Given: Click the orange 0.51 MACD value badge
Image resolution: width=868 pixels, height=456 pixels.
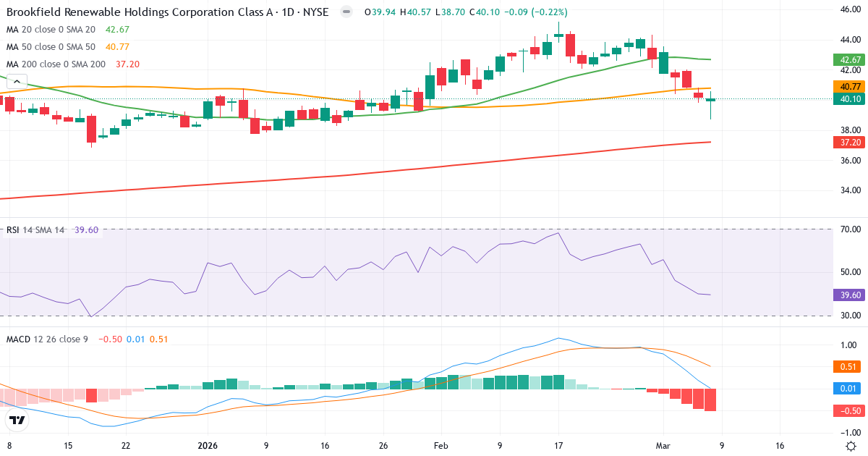Looking at the screenshot, I should point(848,366).
